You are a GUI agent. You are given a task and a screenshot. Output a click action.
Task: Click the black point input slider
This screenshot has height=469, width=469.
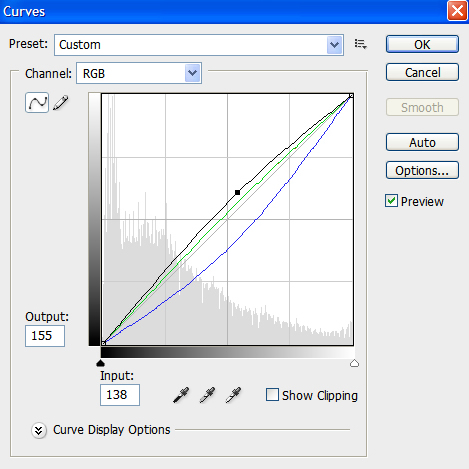pyautogui.click(x=100, y=363)
